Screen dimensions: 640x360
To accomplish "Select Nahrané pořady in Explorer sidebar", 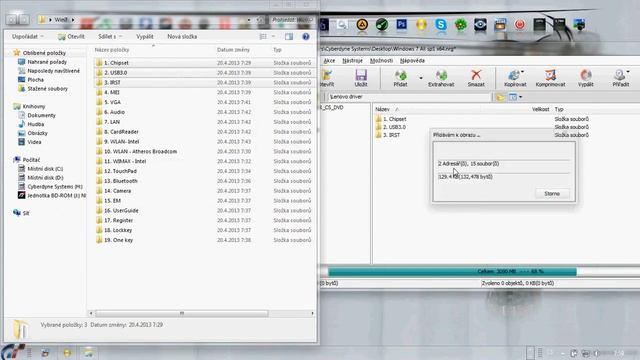I will [x=42, y=62].
